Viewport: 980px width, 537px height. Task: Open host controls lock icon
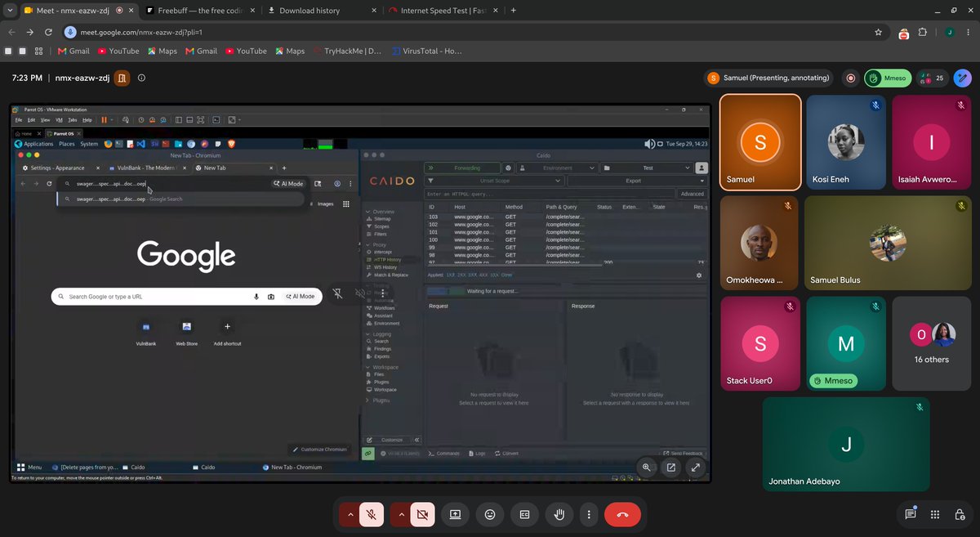coord(960,514)
